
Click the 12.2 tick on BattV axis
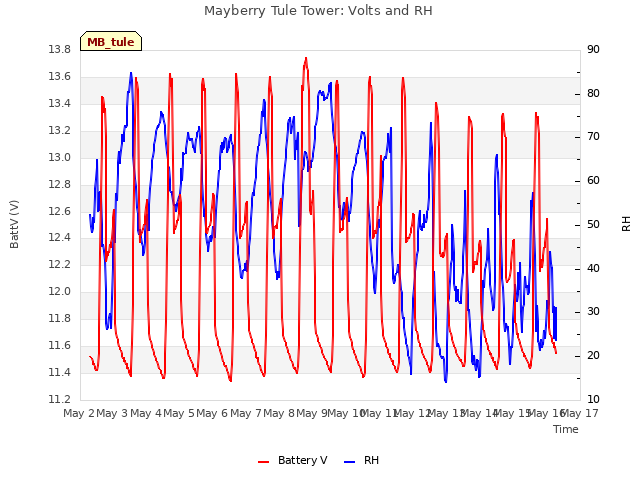60,264
